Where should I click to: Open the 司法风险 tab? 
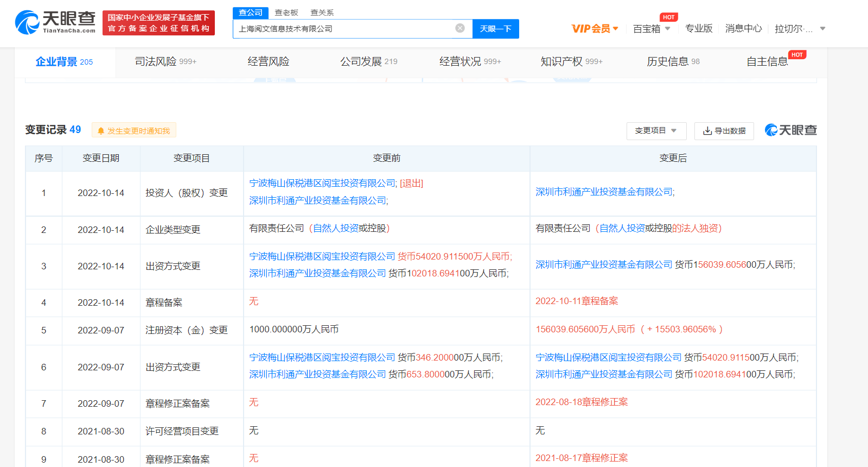pyautogui.click(x=165, y=62)
